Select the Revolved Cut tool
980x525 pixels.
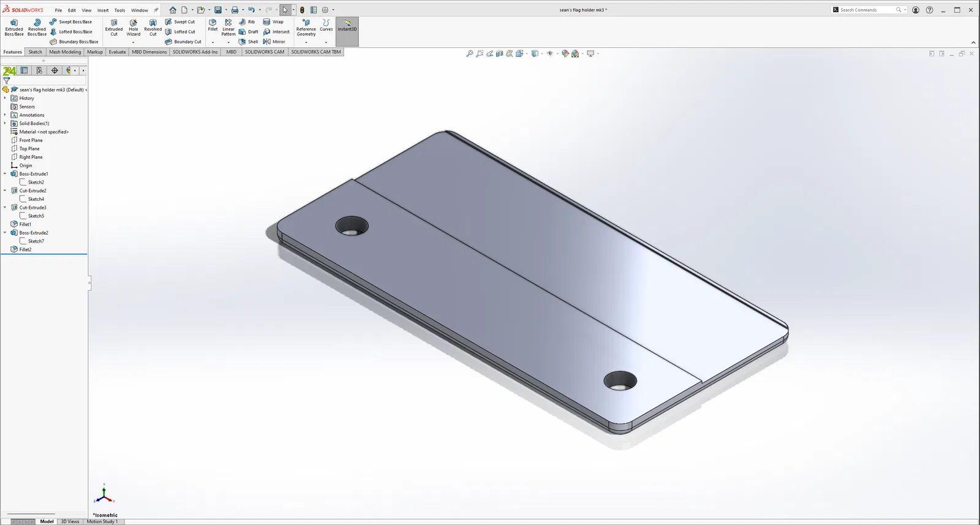tap(153, 27)
